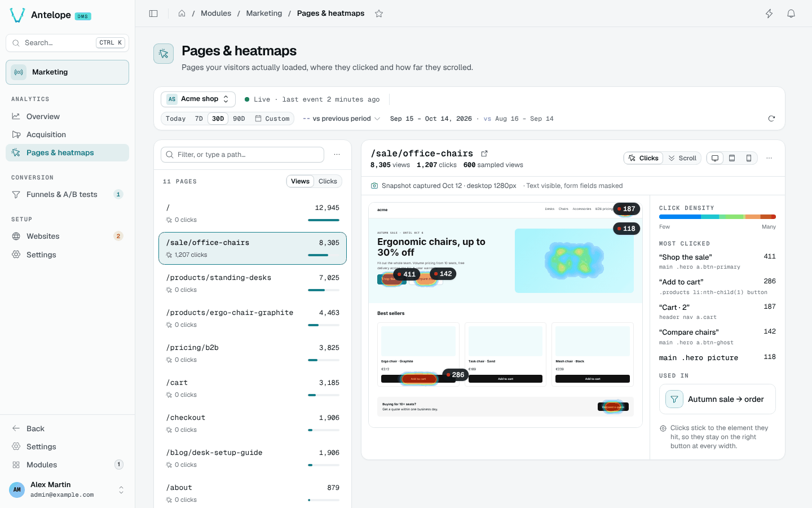Open the notifications bell
Image resolution: width=812 pixels, height=508 pixels.
[x=791, y=14]
